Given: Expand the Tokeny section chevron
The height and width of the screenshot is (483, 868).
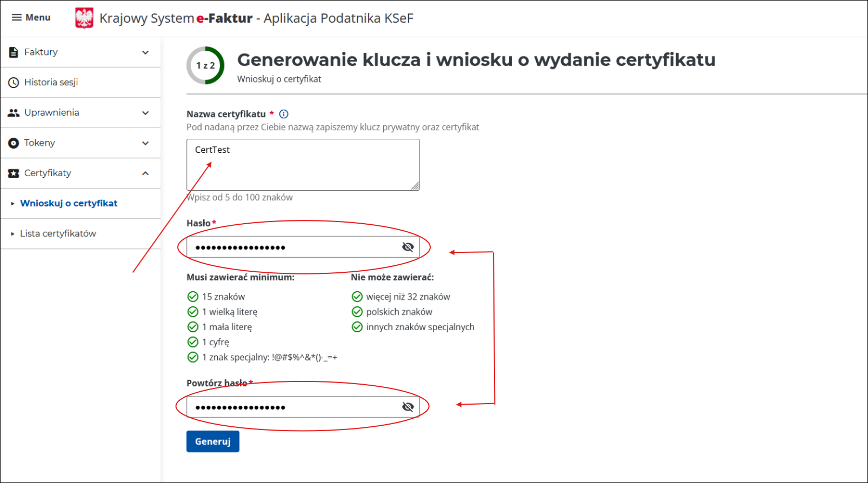Looking at the screenshot, I should coord(145,143).
